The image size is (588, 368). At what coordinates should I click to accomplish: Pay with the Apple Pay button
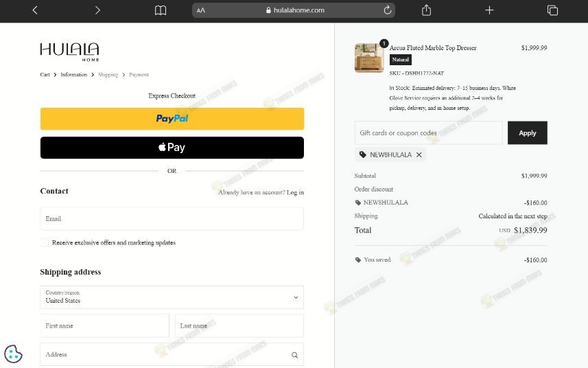172,148
